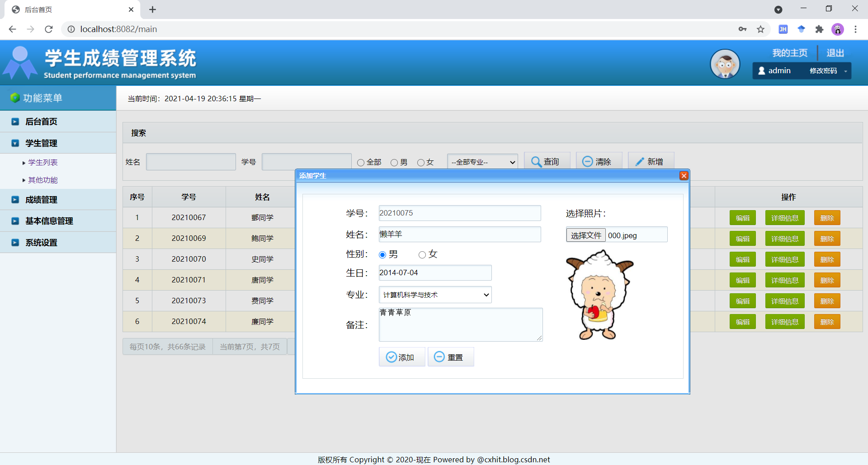Bookmark this page with the star icon
The width and height of the screenshot is (868, 465).
click(761, 29)
